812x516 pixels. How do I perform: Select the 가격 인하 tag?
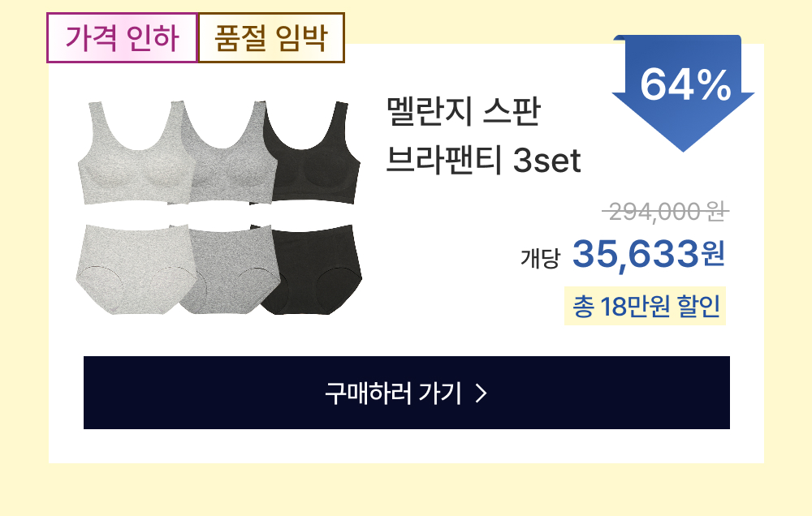[123, 38]
